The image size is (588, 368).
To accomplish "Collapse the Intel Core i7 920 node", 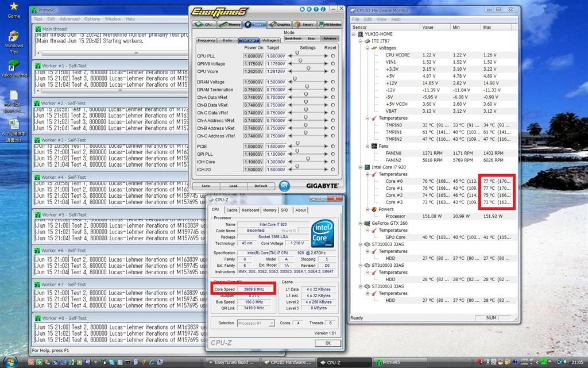I will point(361,167).
